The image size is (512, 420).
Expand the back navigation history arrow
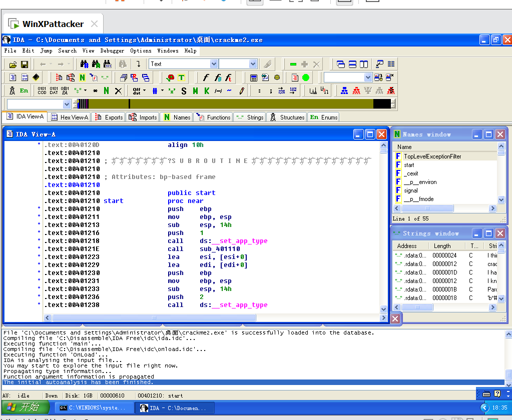(51, 64)
